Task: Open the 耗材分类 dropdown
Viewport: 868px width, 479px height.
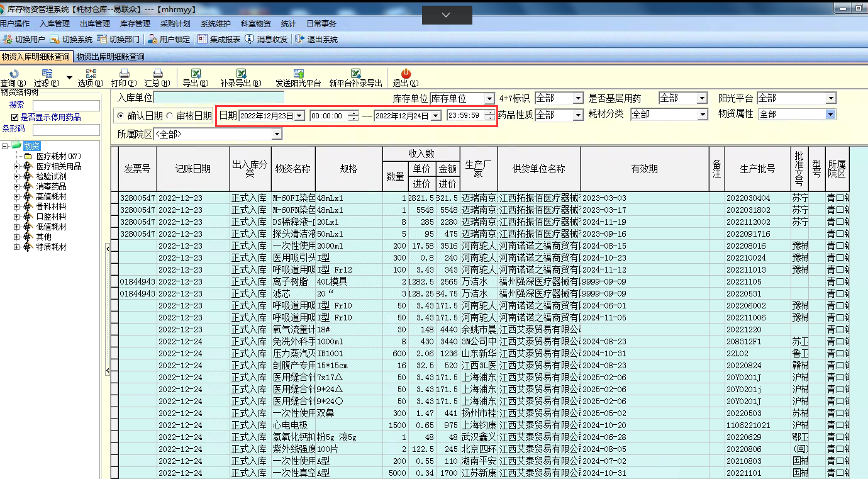Action: coord(703,115)
